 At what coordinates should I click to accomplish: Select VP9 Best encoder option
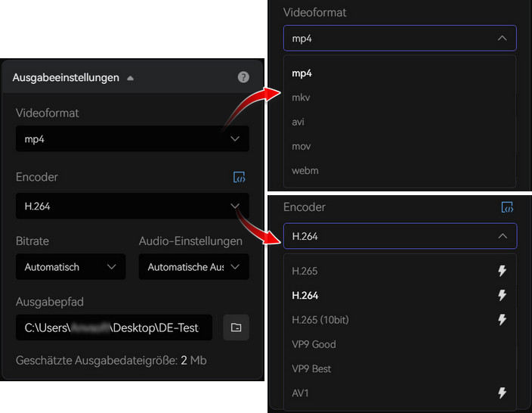(400, 368)
